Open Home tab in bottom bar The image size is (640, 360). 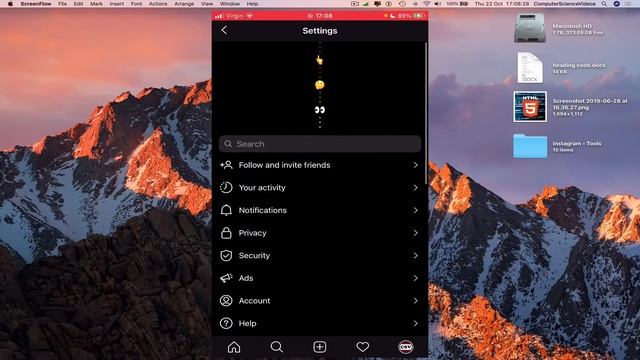234,347
